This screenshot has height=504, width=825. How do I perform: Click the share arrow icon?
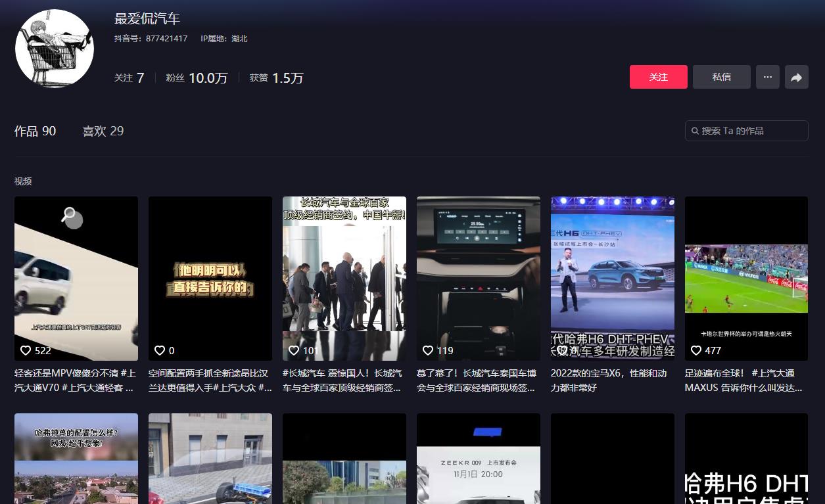796,77
